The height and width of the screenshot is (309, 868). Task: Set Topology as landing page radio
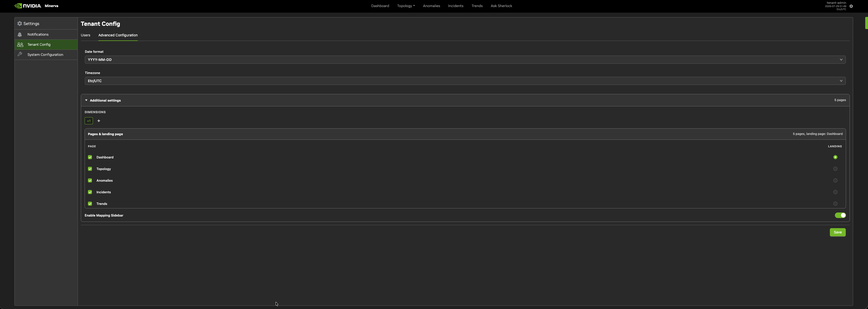click(835, 169)
